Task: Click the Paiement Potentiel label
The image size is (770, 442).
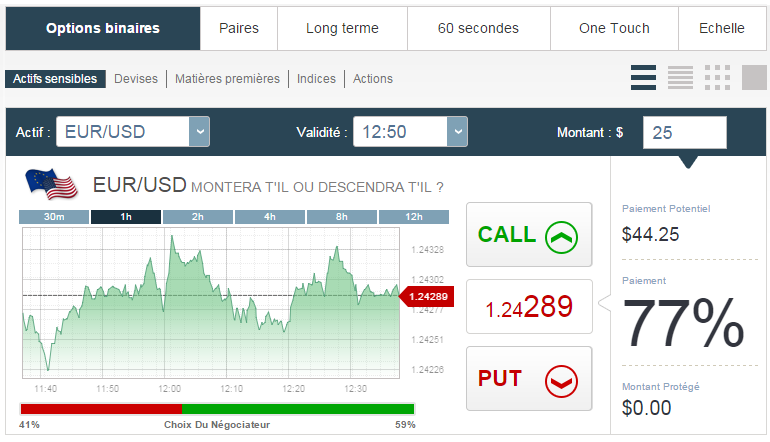Action: (x=666, y=209)
